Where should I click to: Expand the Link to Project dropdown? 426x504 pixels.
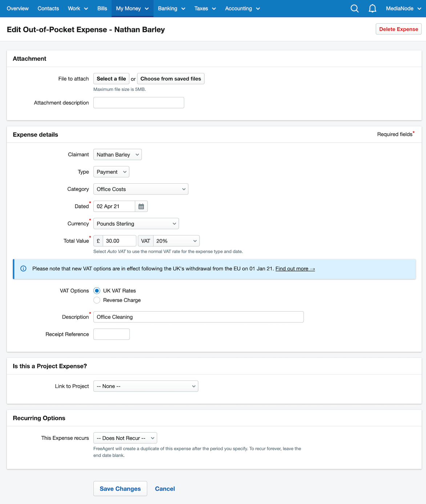146,386
